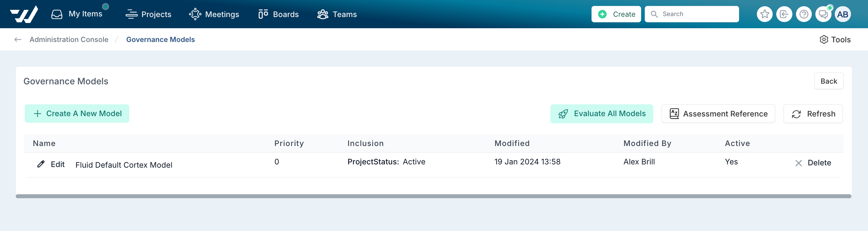Click the sign-out arrow icon
Viewport: 868px width, 231px height.
click(x=784, y=14)
